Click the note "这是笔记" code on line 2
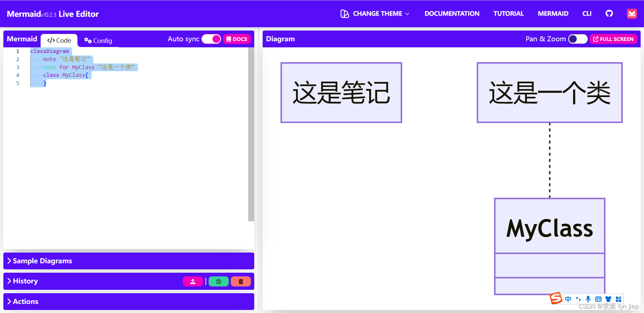 (66, 59)
